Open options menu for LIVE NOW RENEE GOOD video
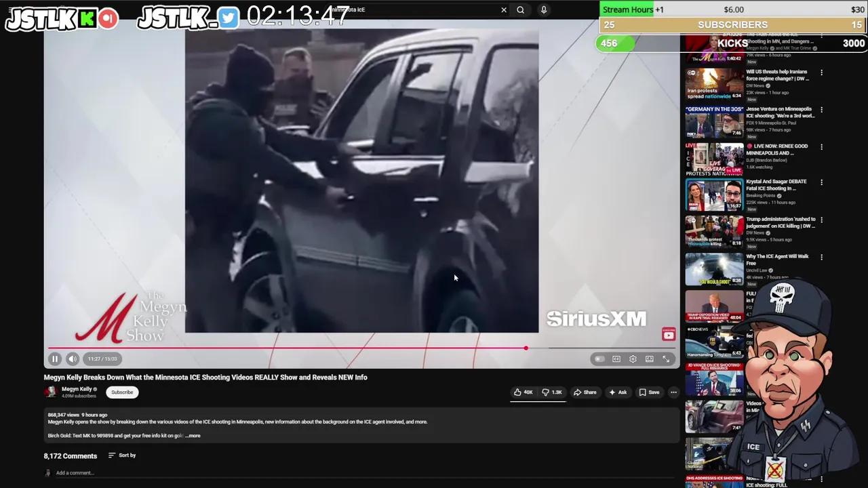Screen dimensions: 868x488 pyautogui.click(x=821, y=147)
